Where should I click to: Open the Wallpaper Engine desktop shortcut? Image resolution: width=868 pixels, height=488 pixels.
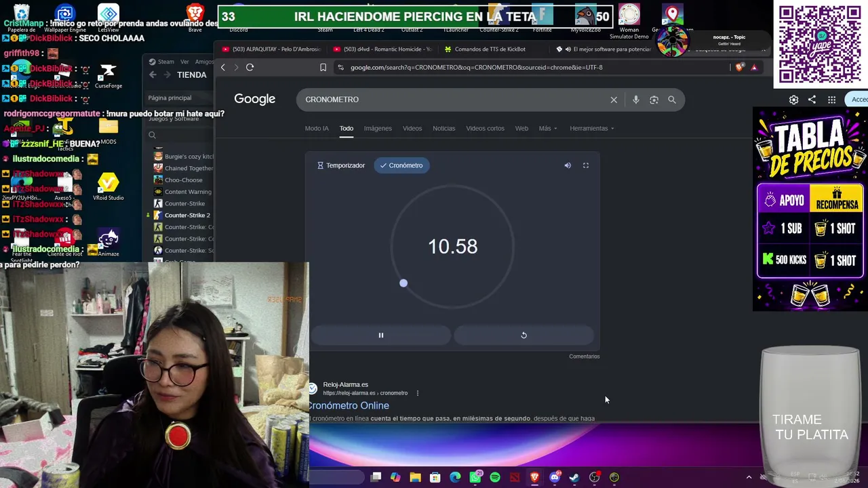coord(65,18)
